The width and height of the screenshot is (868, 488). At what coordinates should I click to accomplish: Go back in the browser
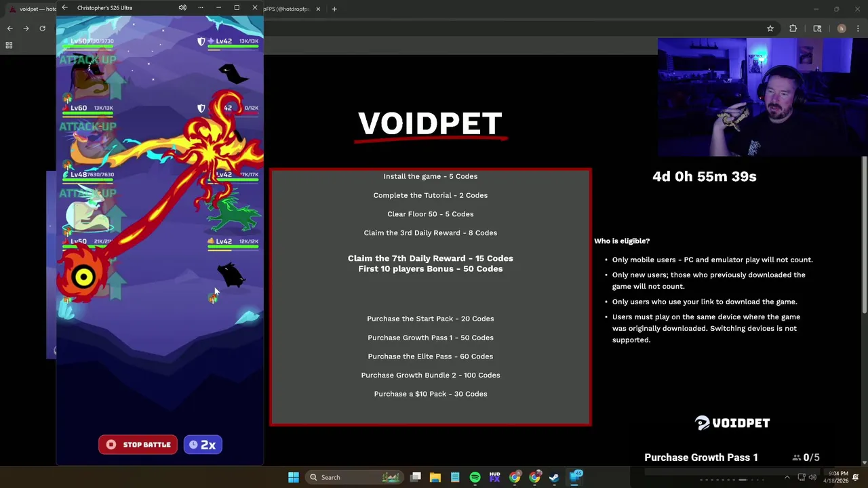point(9,28)
